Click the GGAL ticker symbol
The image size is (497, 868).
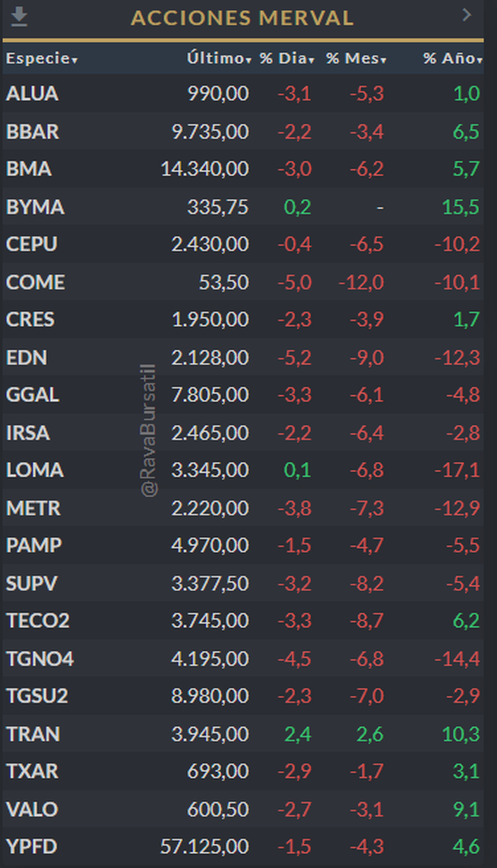coord(32,395)
